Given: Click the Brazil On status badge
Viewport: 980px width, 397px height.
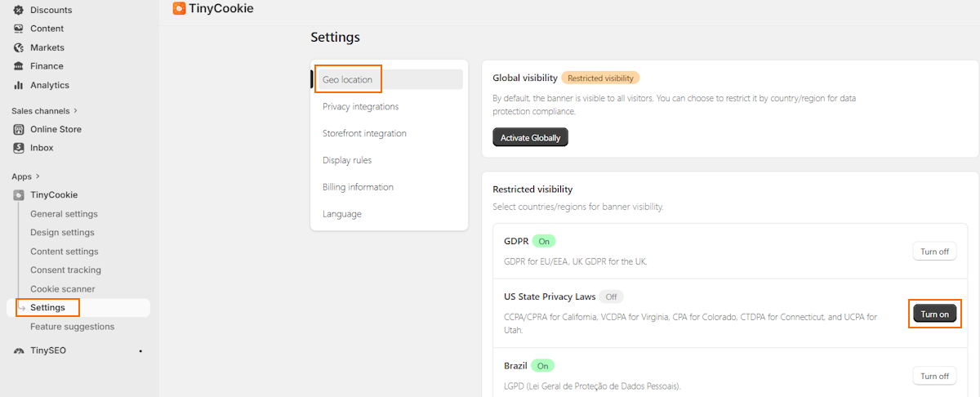Looking at the screenshot, I should click(x=542, y=365).
